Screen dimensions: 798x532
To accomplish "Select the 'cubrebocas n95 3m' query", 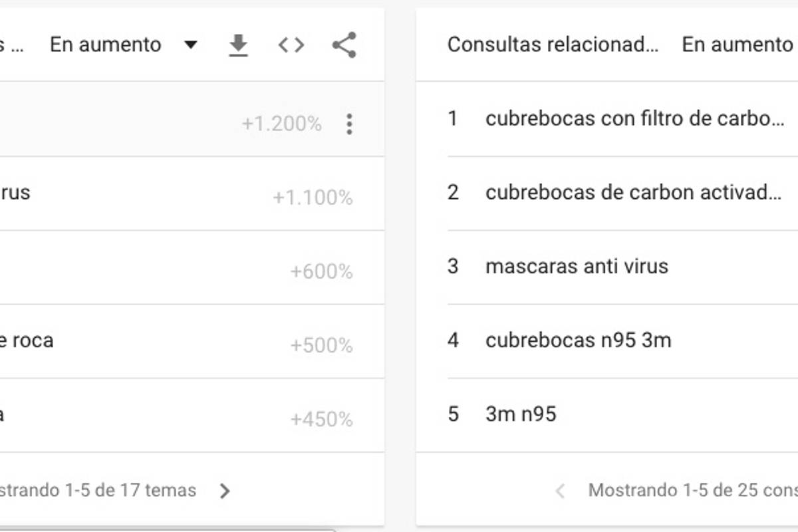I will pyautogui.click(x=579, y=340).
